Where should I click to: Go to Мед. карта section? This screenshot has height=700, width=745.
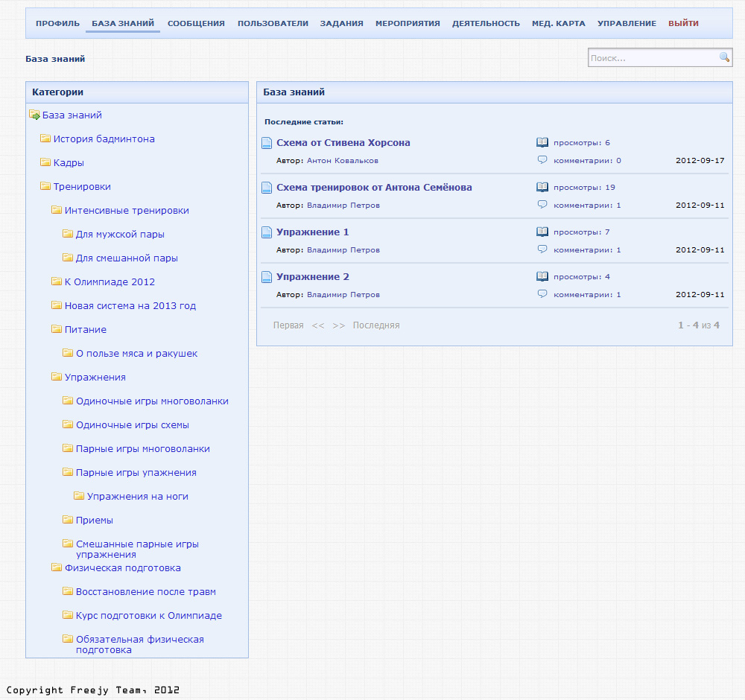[558, 23]
